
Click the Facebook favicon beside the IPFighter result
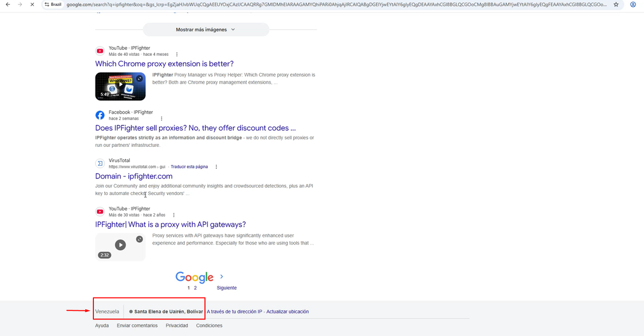(x=100, y=115)
